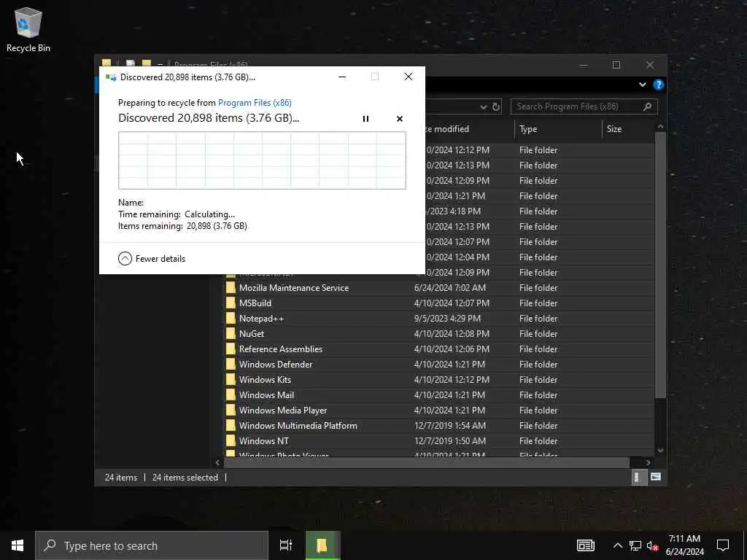Sort by the Size column header
The height and width of the screenshot is (560, 747).
click(614, 129)
